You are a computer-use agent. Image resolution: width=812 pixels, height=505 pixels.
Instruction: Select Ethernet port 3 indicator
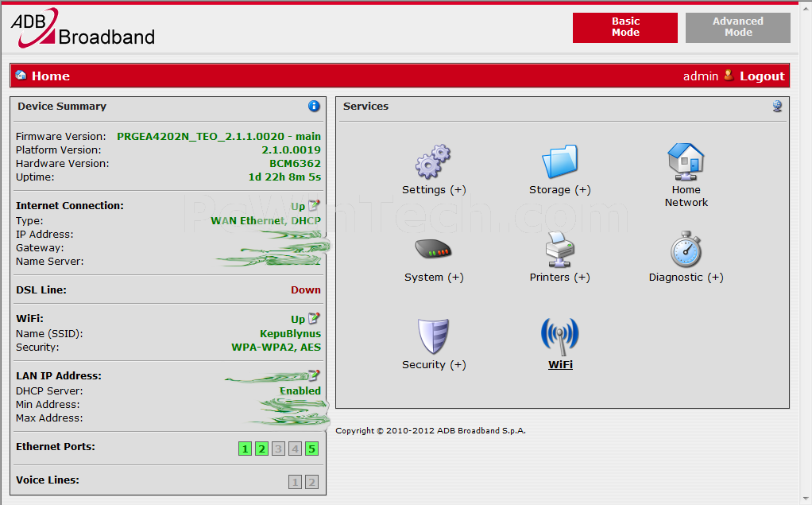(278, 449)
